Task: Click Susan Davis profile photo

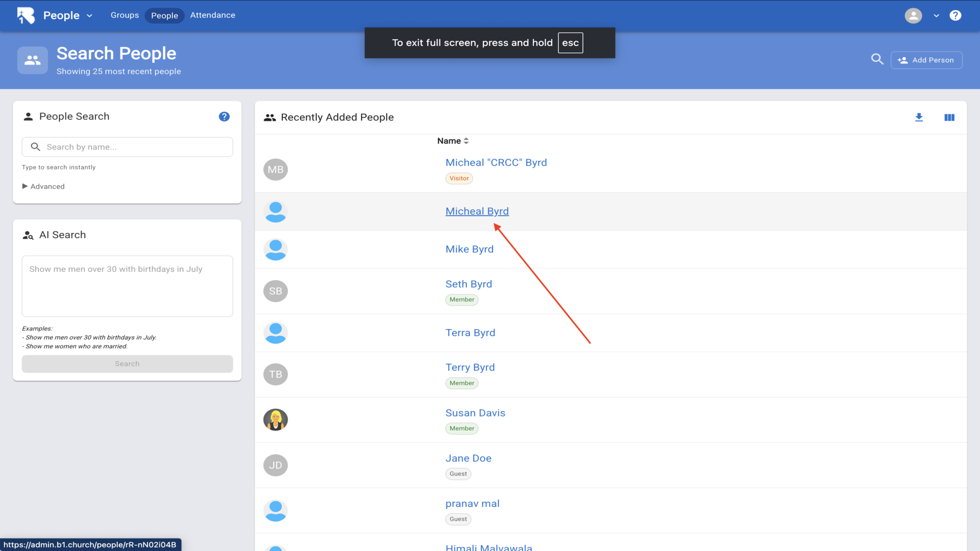Action: coord(276,420)
